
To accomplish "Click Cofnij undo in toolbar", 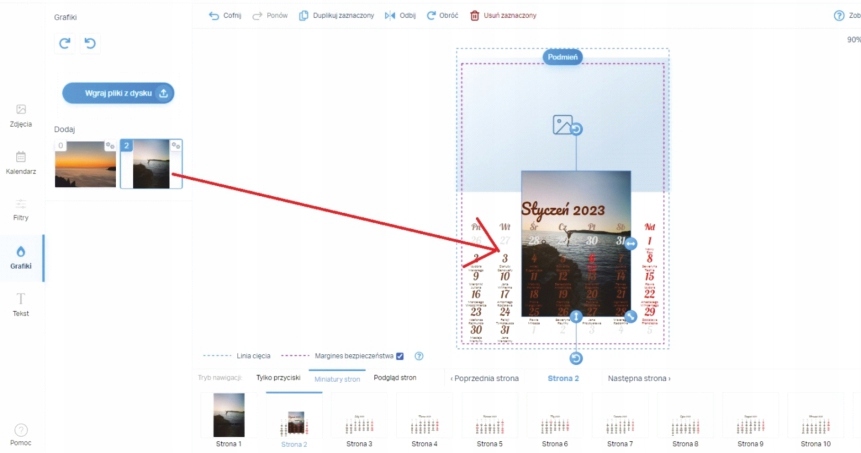I will (225, 15).
